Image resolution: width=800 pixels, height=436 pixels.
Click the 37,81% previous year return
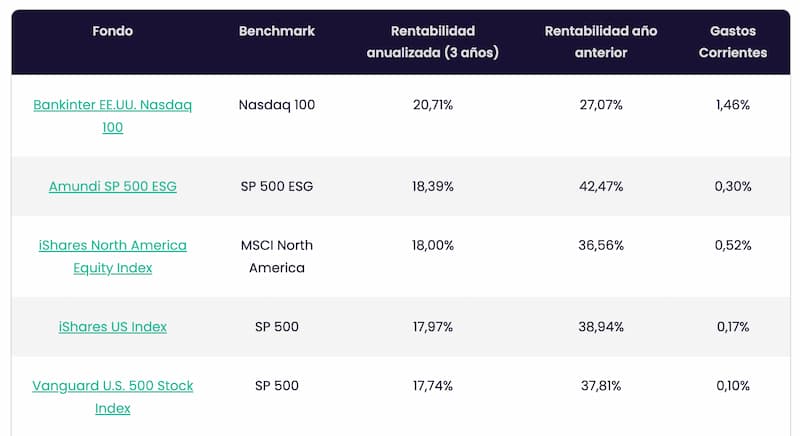[x=600, y=386]
